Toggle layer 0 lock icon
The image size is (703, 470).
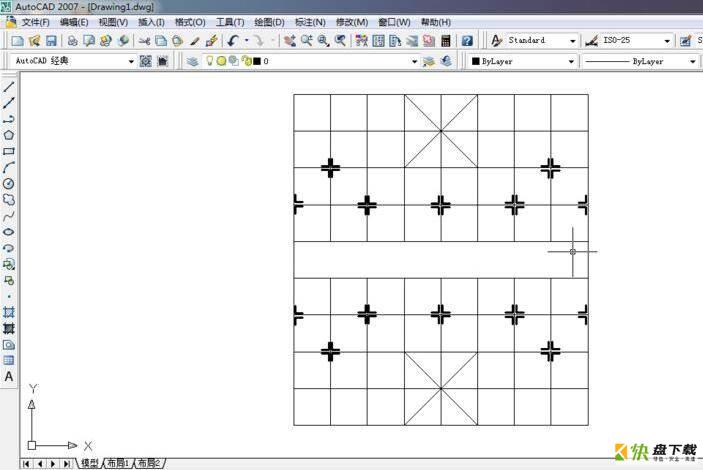tap(246, 61)
